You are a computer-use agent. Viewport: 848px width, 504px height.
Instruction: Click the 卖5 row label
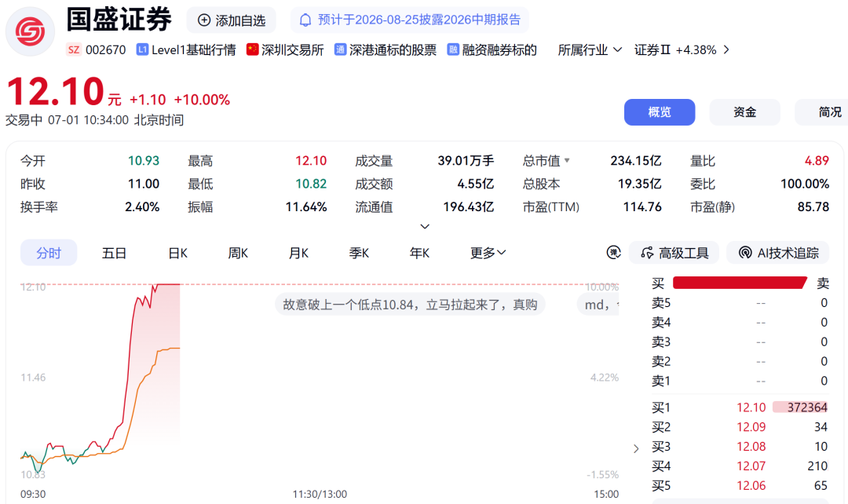point(661,303)
